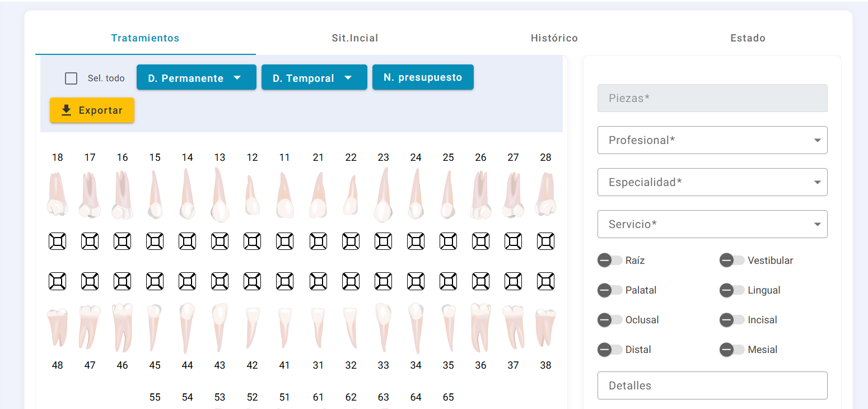This screenshot has height=409, width=868.
Task: Select lower tooth 38 image
Action: point(546,327)
